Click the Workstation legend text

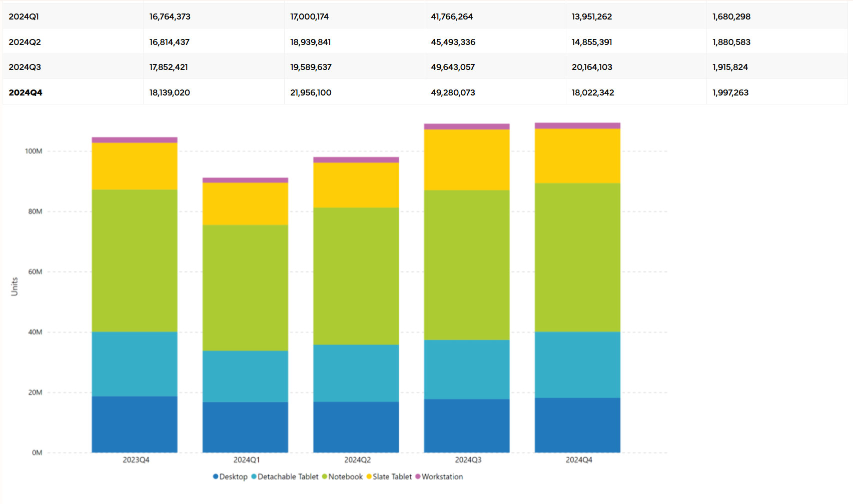click(x=442, y=476)
